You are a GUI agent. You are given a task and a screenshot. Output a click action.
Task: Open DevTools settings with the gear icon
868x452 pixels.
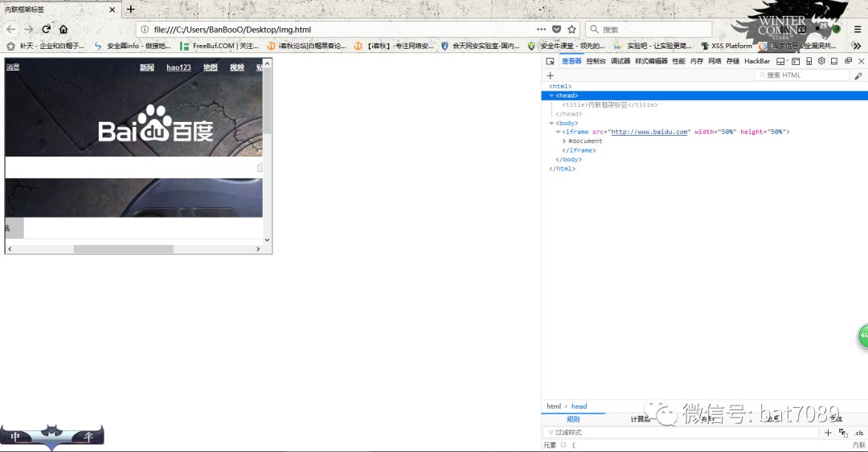(821, 61)
